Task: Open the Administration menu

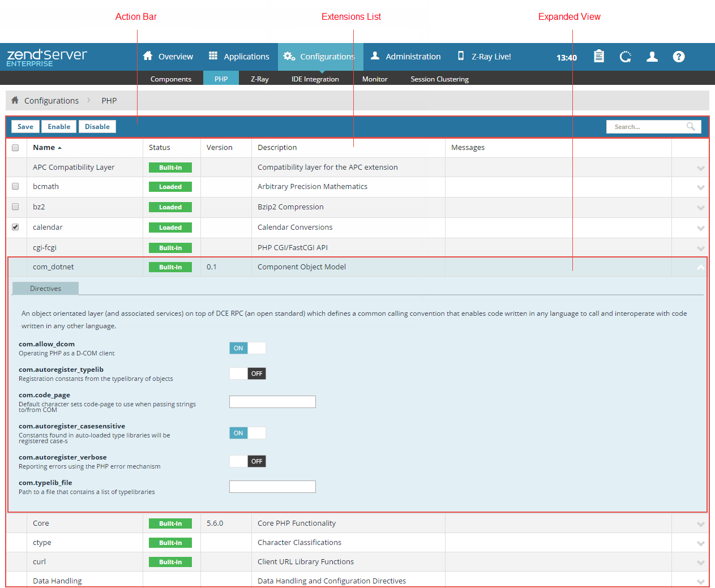Action: pyautogui.click(x=405, y=57)
